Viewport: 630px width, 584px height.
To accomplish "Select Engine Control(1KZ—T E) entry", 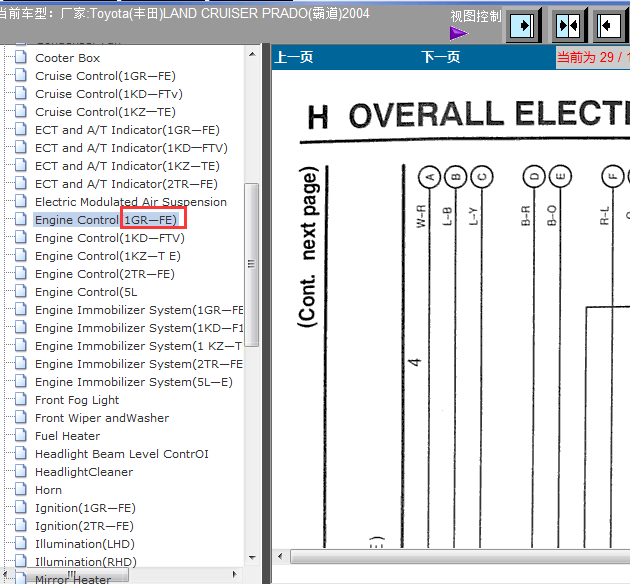I will tap(108, 256).
